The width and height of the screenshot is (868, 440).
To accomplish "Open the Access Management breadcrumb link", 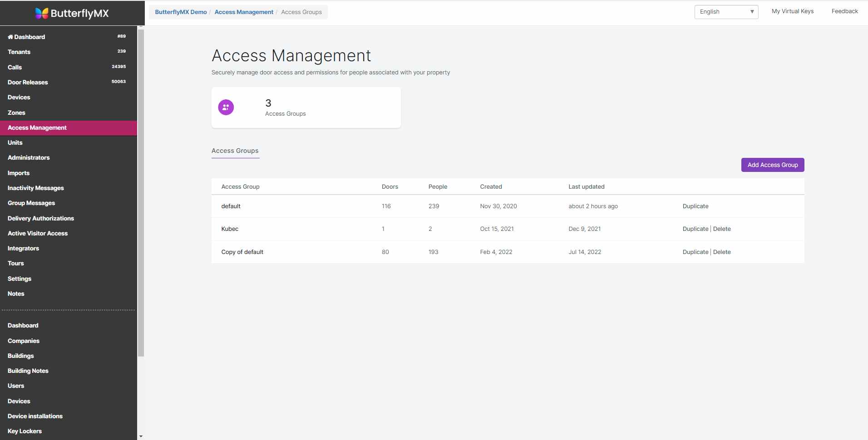I will click(x=243, y=12).
